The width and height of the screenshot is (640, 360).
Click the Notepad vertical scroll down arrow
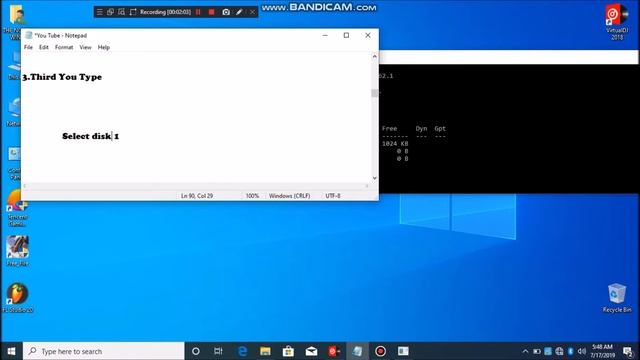tap(374, 178)
